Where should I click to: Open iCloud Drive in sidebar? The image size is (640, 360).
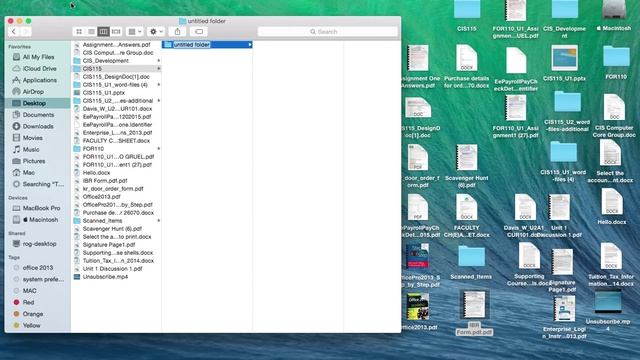38,69
